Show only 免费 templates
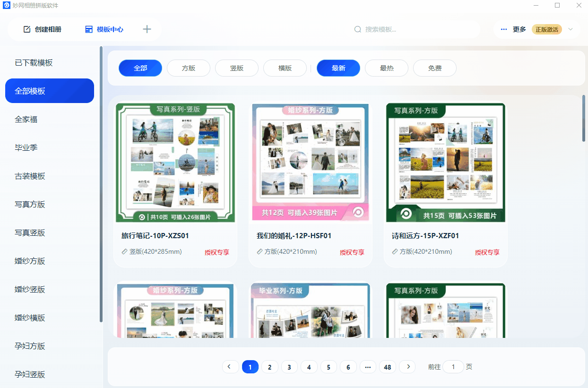Viewport: 588px width, 388px height. click(435, 68)
